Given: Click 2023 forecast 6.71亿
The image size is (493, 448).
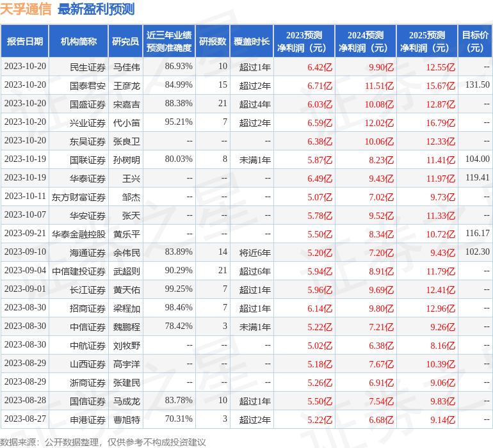Looking at the screenshot, I should point(319,86).
